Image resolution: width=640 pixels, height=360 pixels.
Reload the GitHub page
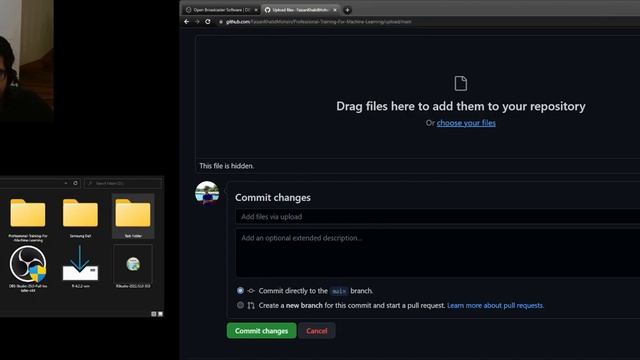208,22
